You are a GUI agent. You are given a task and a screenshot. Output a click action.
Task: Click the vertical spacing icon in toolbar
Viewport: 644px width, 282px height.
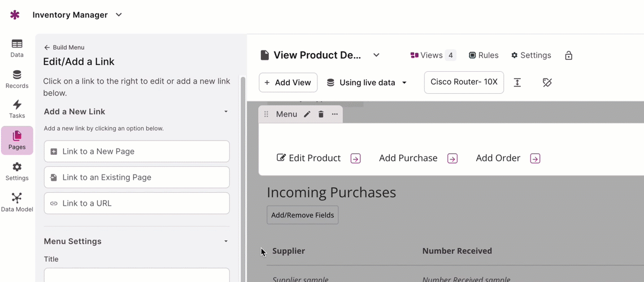[517, 83]
